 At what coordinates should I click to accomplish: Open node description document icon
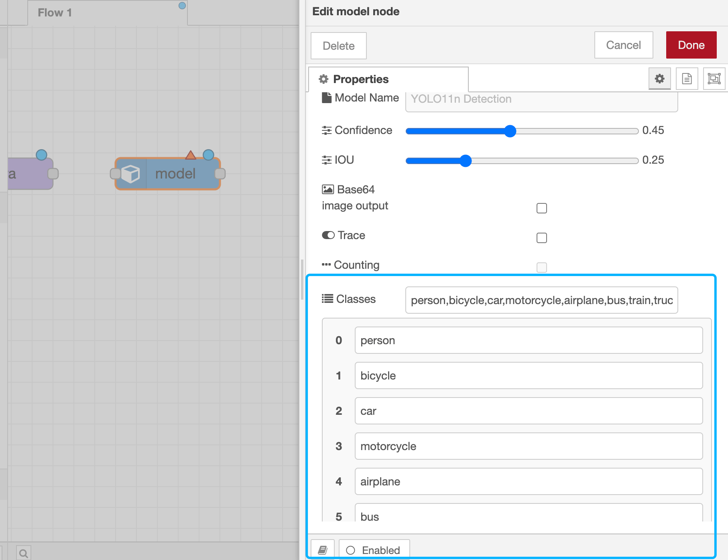(687, 79)
